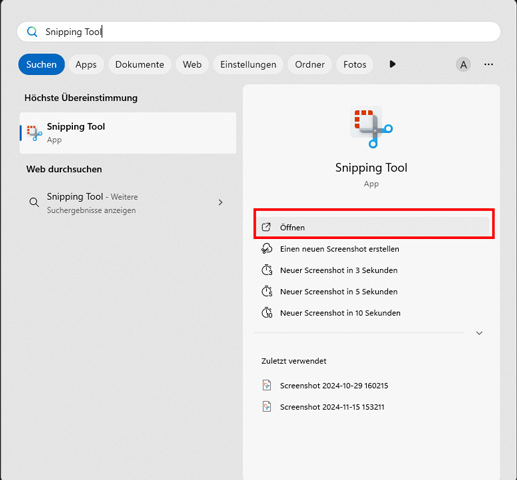Click the Snipping Tool title in the details pane
The image size is (517, 480).
(x=371, y=168)
